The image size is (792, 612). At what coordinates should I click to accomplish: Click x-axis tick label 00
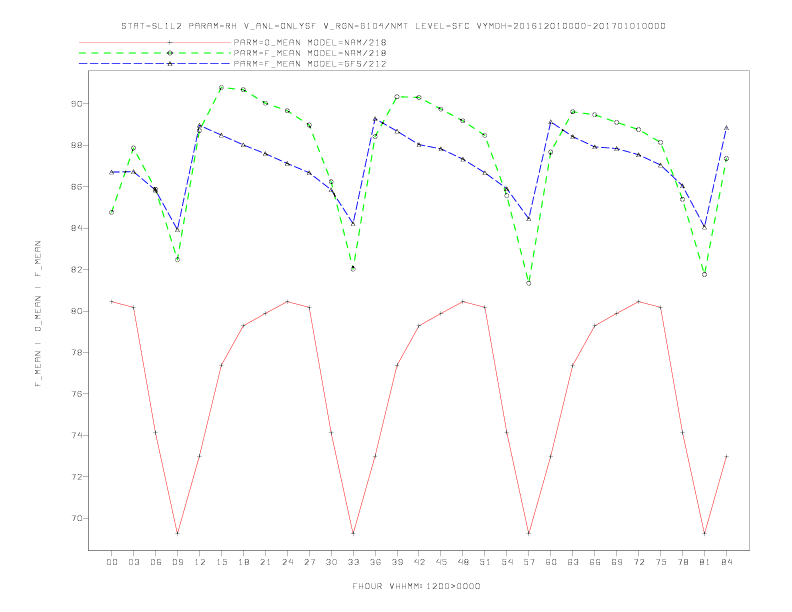click(112, 562)
